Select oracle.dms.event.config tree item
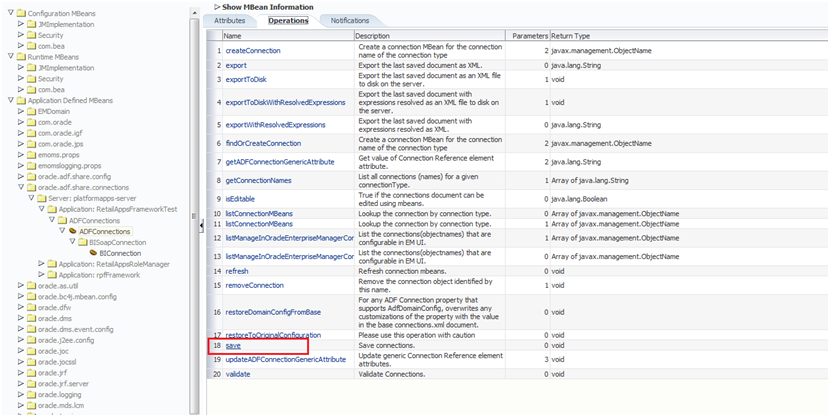This screenshot has height=417, width=830. pos(75,329)
